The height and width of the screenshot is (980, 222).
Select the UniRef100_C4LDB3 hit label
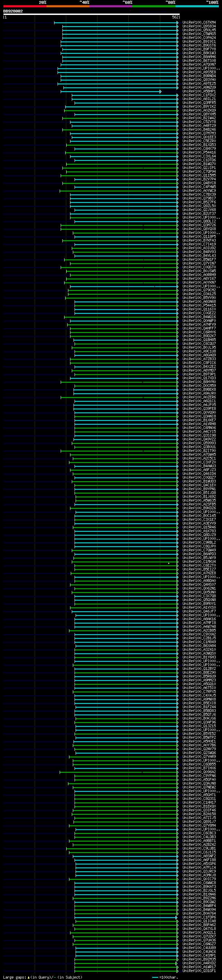click(x=199, y=837)
